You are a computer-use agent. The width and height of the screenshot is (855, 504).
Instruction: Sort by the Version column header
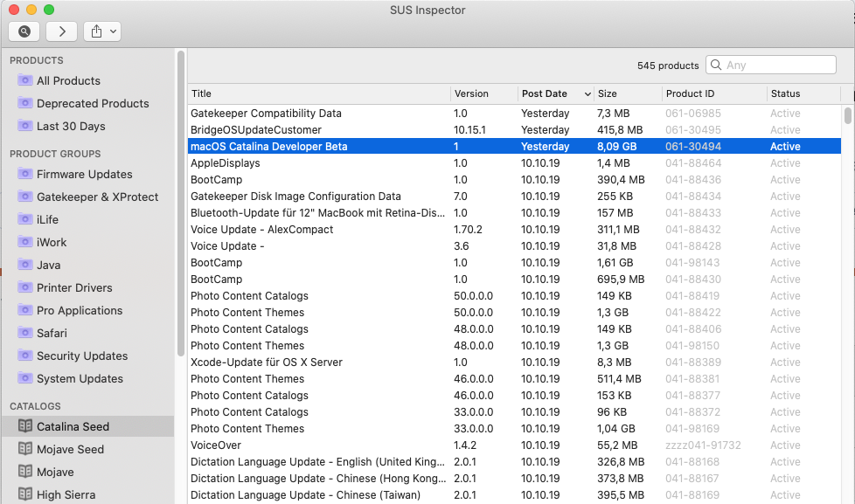point(484,93)
